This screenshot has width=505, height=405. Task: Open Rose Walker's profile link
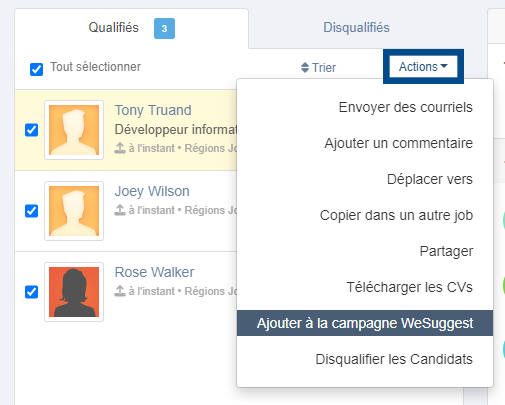[154, 272]
